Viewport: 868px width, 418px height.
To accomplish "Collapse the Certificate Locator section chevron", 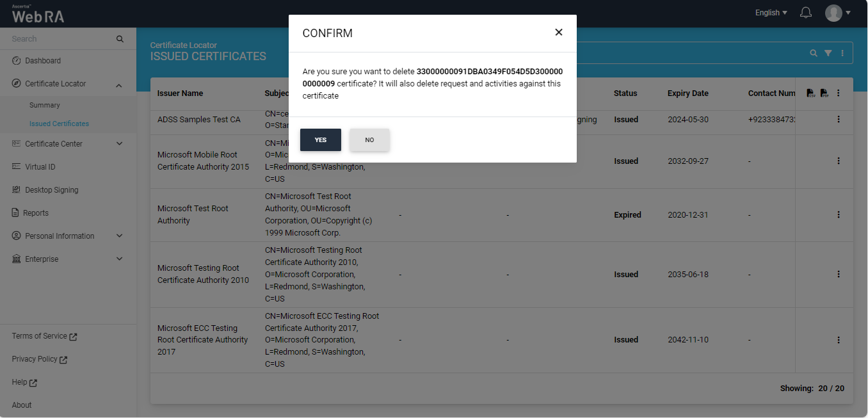I will (119, 84).
